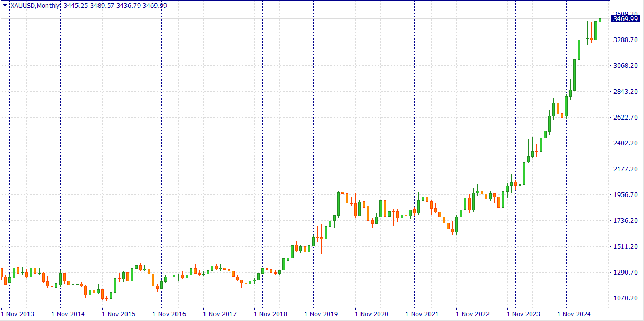Select the 1 Nov 2024 date label
This screenshot has height=321, width=644.
(x=574, y=314)
